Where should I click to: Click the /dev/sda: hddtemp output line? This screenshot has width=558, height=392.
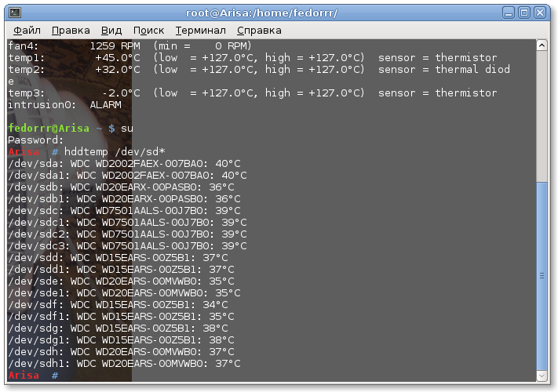click(123, 163)
